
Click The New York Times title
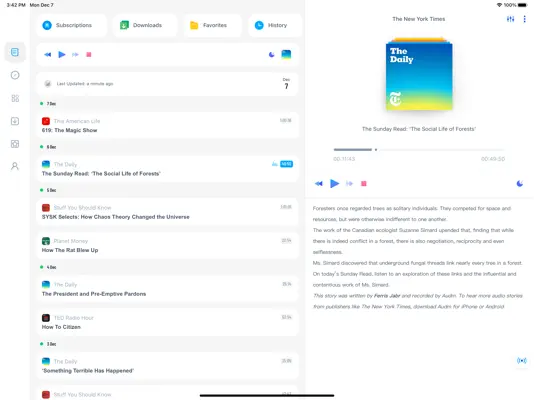(419, 19)
